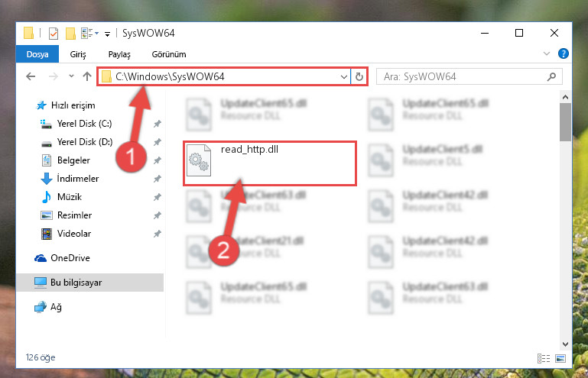Open help via the blue question mark icon
This screenshot has height=378, width=588.
tap(563, 54)
